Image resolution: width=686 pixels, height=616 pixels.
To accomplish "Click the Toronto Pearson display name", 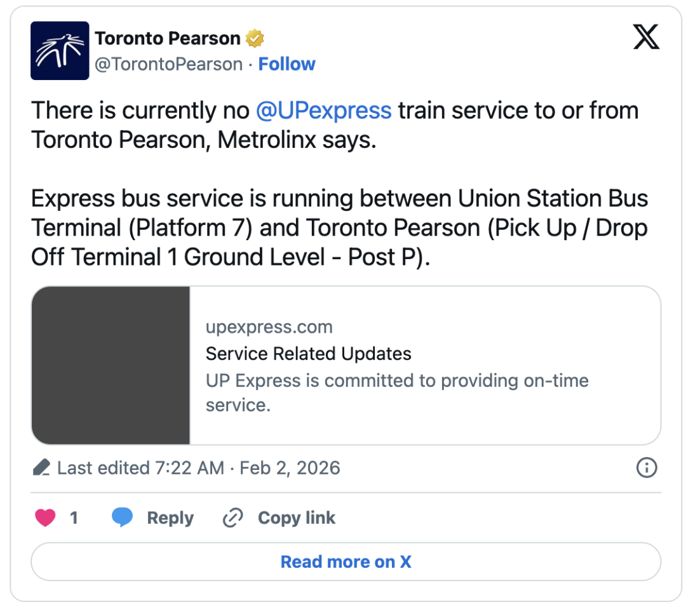I will click(x=168, y=39).
